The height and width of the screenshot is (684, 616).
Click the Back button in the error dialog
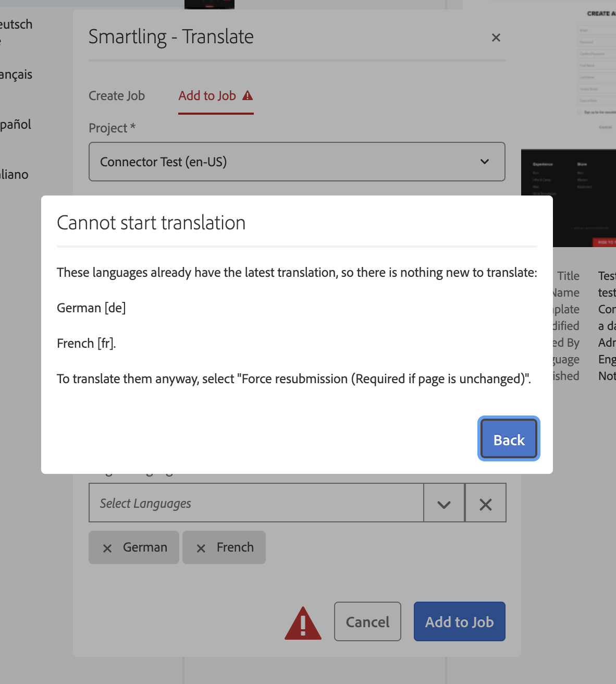(509, 439)
